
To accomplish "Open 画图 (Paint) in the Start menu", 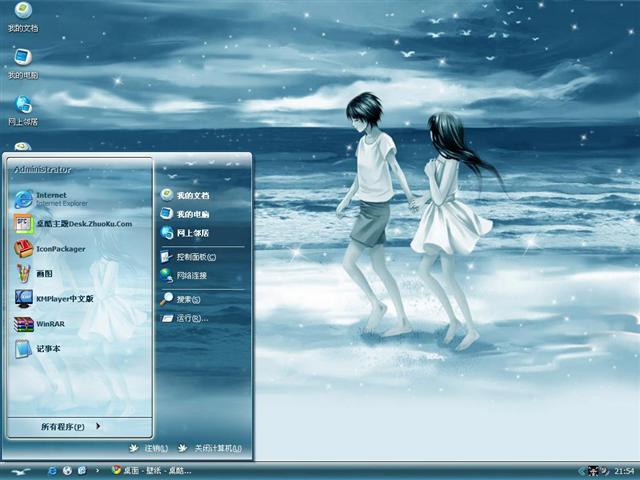I will (x=45, y=273).
